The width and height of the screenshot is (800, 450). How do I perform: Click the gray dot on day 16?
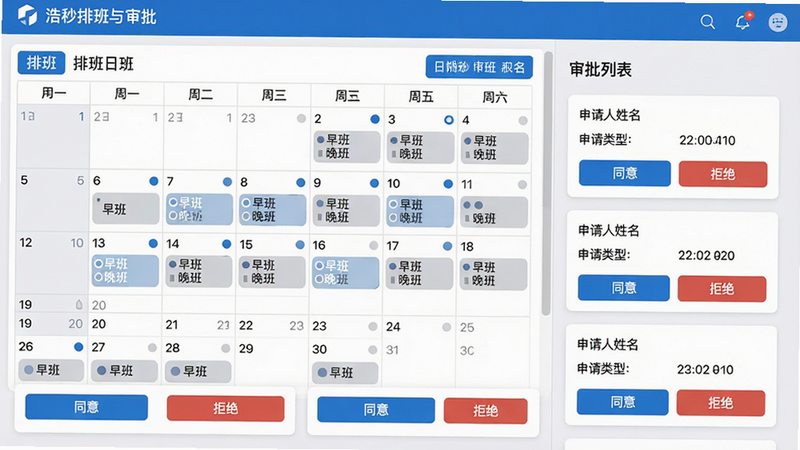point(373,246)
